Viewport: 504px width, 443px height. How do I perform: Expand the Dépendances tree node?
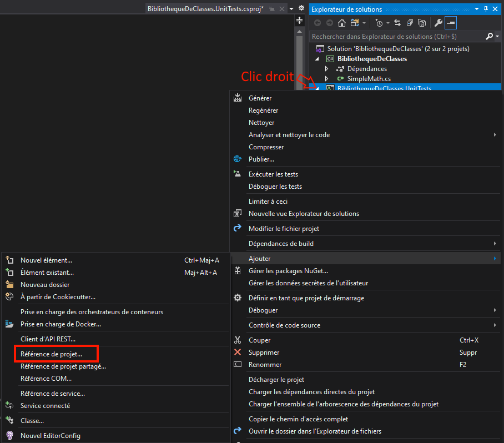click(327, 69)
